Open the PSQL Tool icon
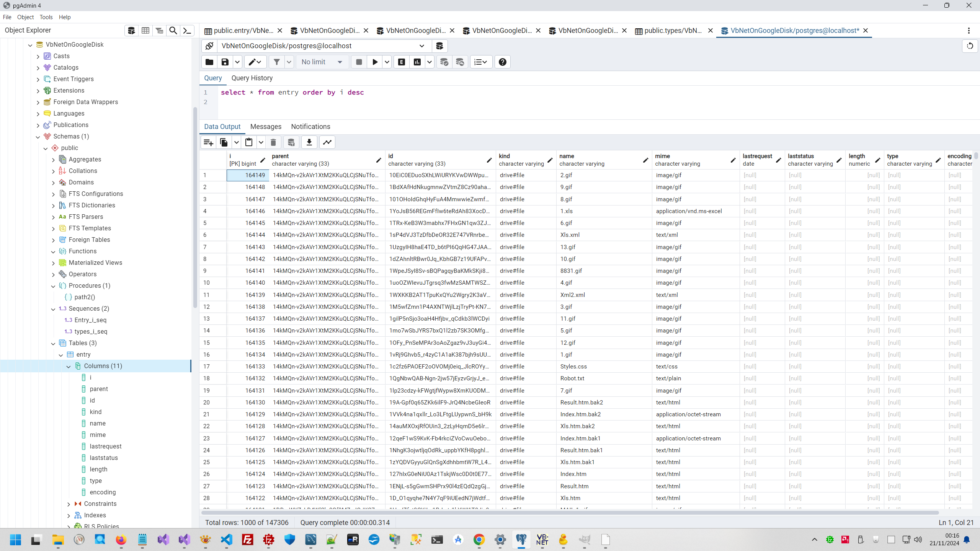Image resolution: width=980 pixels, height=551 pixels. click(x=187, y=31)
